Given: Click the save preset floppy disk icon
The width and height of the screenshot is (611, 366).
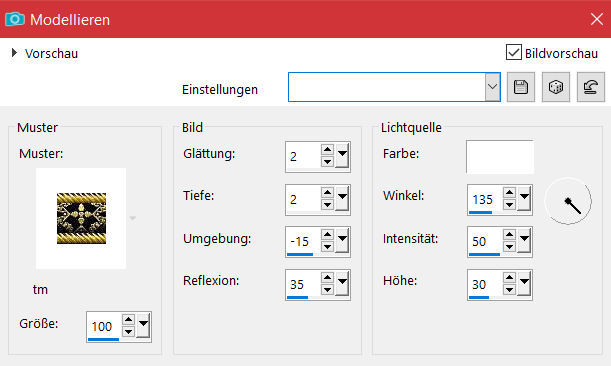Looking at the screenshot, I should pyautogui.click(x=521, y=87).
